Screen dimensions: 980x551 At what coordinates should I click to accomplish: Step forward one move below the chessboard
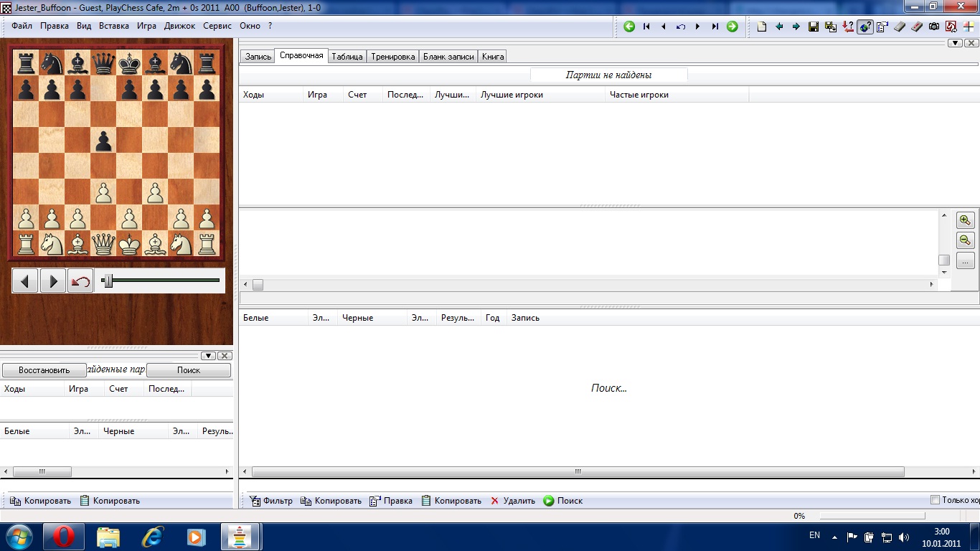point(53,281)
